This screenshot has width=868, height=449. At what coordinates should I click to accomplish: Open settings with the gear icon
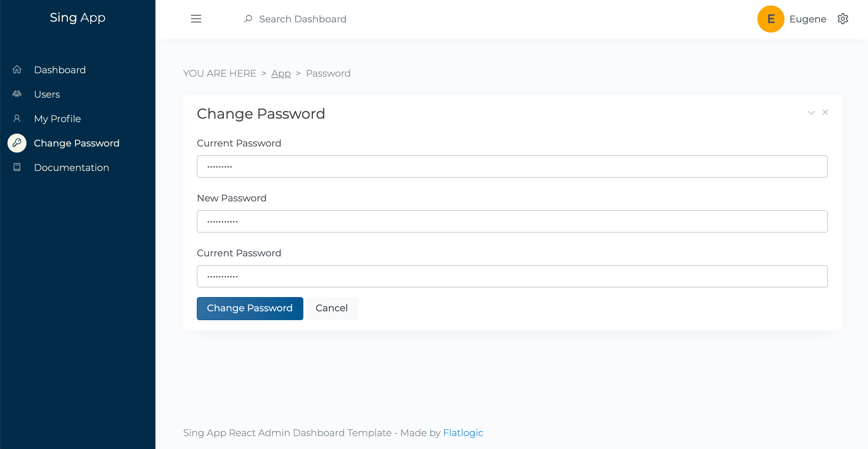tap(843, 19)
